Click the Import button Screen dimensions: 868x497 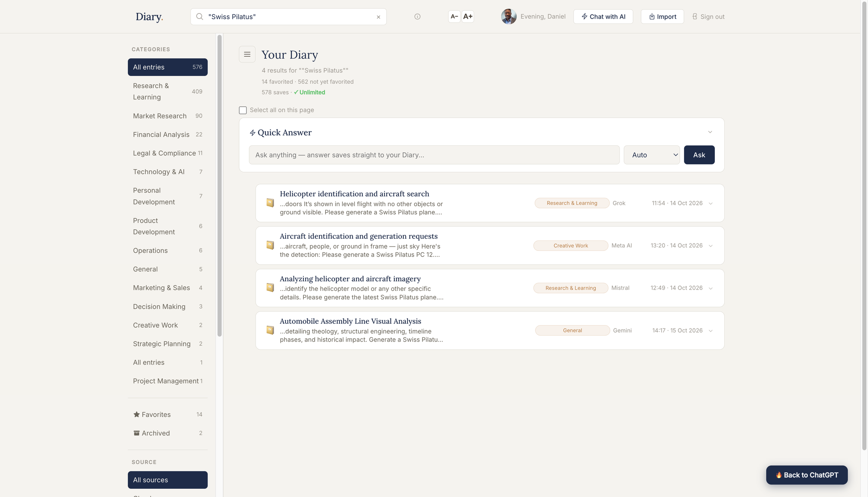[662, 16]
